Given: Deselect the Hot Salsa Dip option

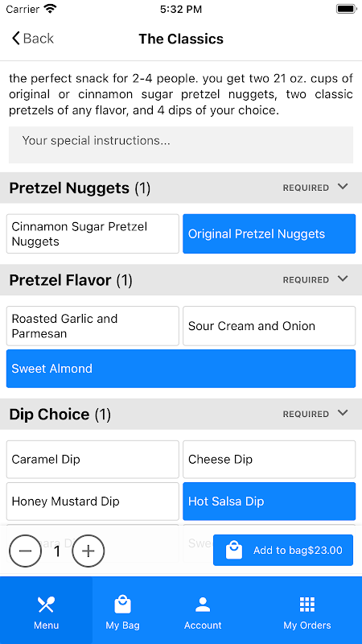Looking at the screenshot, I should (269, 501).
